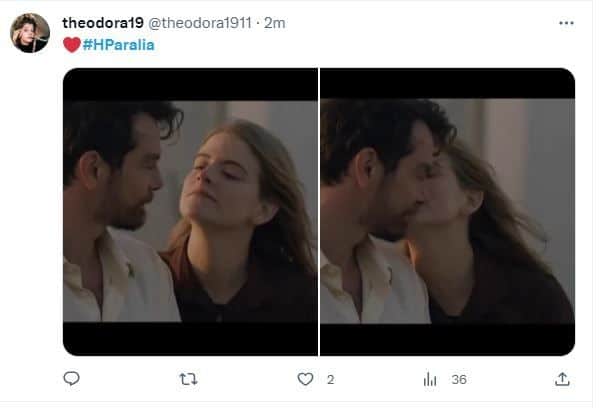
Task: Enlarge the right photo of the kiss
Action: (447, 212)
